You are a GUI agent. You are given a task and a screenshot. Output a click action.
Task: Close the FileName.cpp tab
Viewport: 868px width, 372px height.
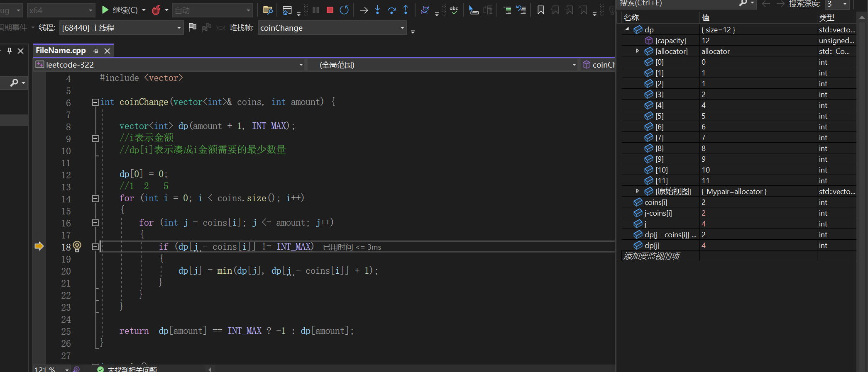(107, 51)
